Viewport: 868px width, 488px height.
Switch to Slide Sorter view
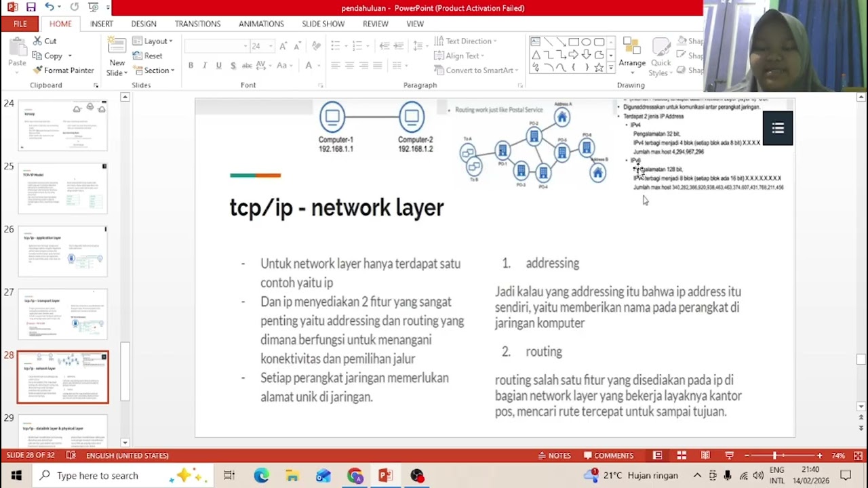tap(682, 455)
